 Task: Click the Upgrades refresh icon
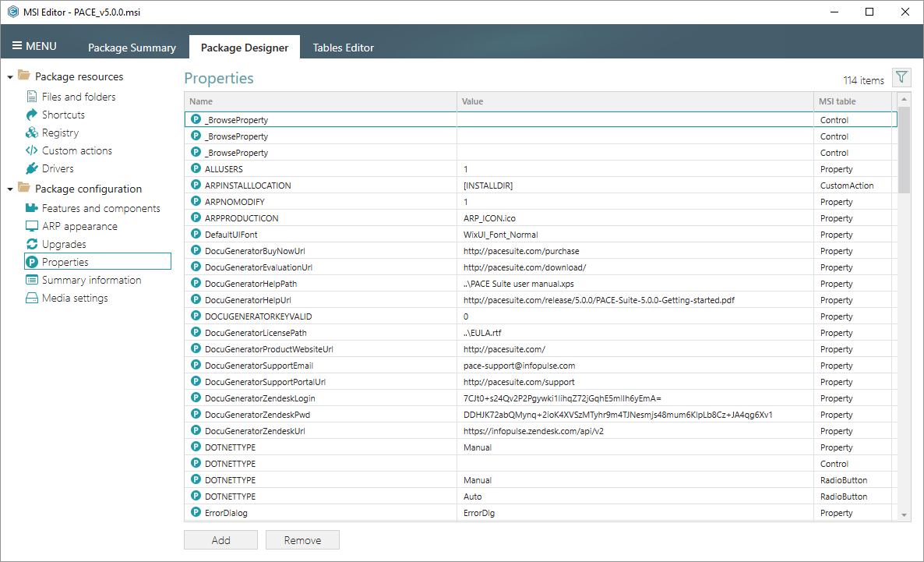pyautogui.click(x=32, y=244)
